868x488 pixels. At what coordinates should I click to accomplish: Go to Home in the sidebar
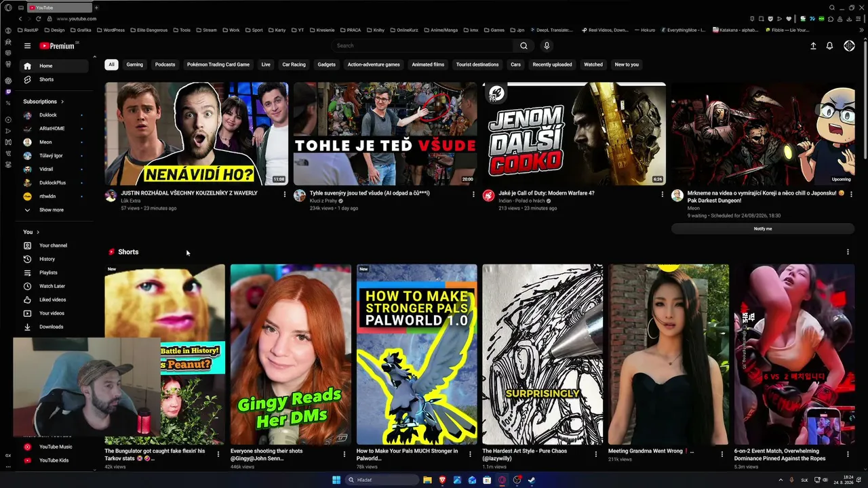point(54,66)
